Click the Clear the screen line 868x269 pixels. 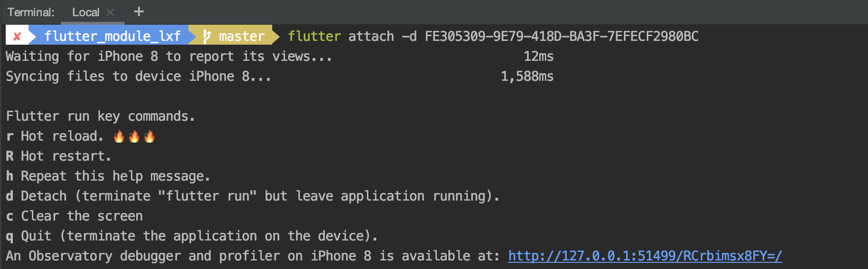tap(81, 216)
